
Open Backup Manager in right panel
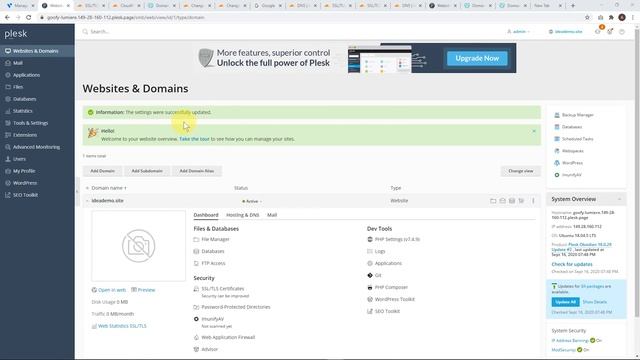578,115
